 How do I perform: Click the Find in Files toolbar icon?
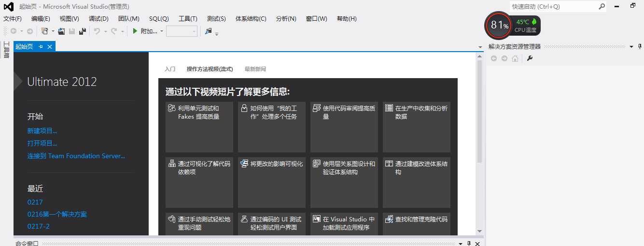[x=208, y=31]
